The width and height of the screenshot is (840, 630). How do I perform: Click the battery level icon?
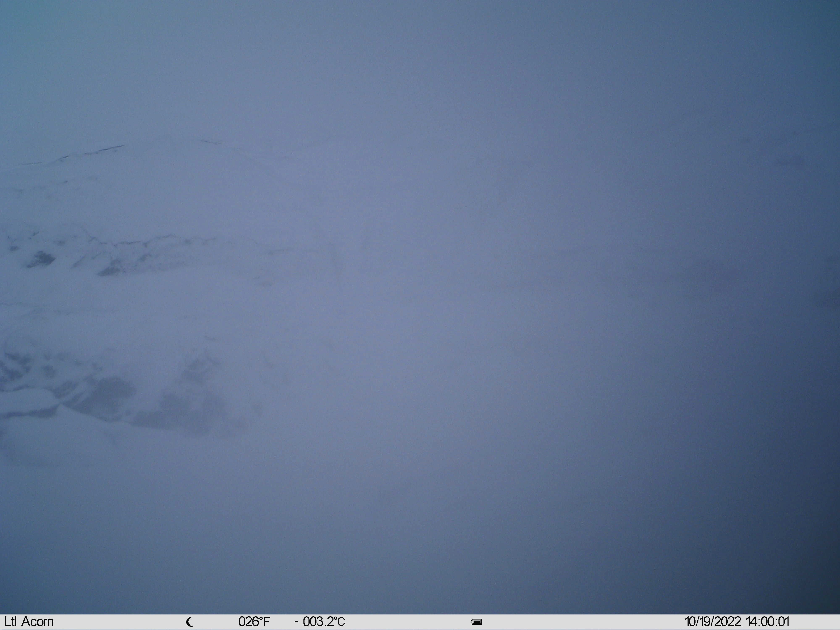pos(476,622)
